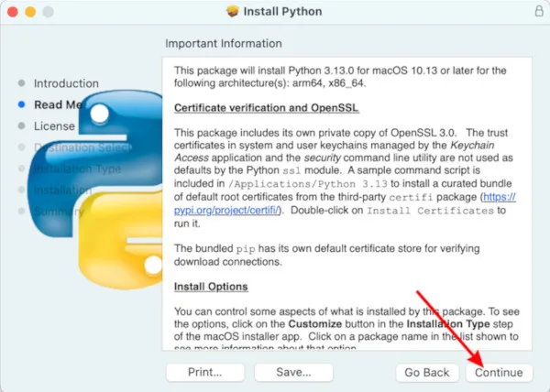This screenshot has width=550, height=392.
Task: Click the Installation step in sidebar
Action: pyautogui.click(x=62, y=190)
